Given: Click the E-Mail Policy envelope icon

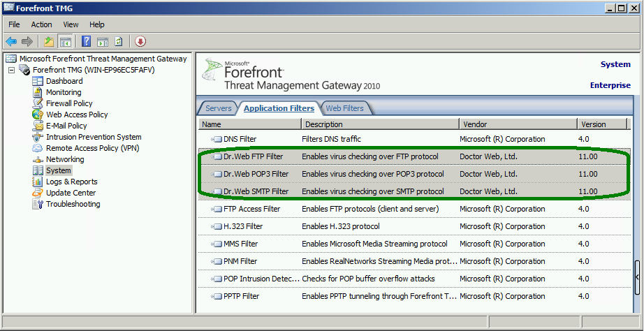Looking at the screenshot, I should pyautogui.click(x=38, y=126).
